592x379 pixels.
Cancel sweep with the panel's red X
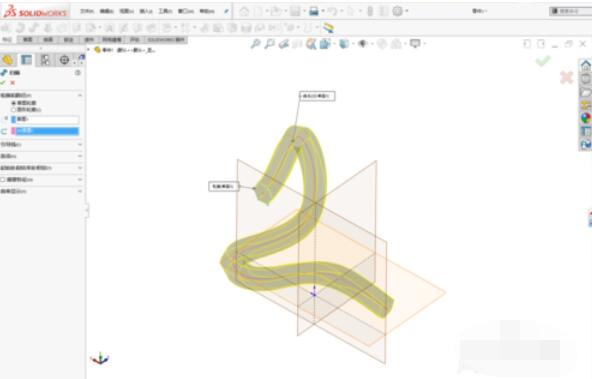pyautogui.click(x=13, y=83)
